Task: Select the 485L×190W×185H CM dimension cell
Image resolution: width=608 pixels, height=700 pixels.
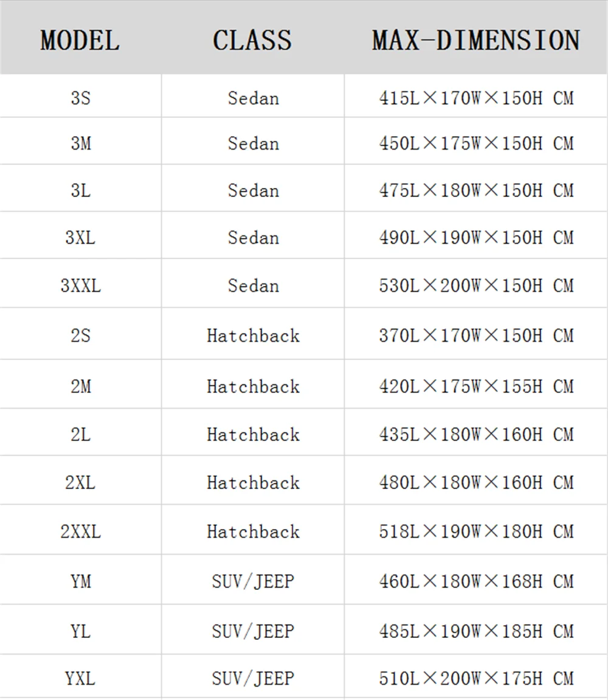Action: tap(476, 631)
